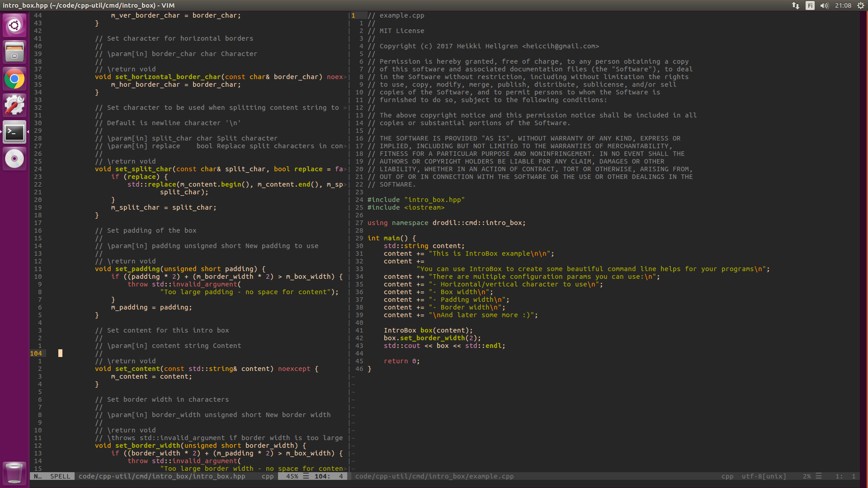868x488 pixels.
Task: Open the clock showing 21:08
Action: coord(843,6)
